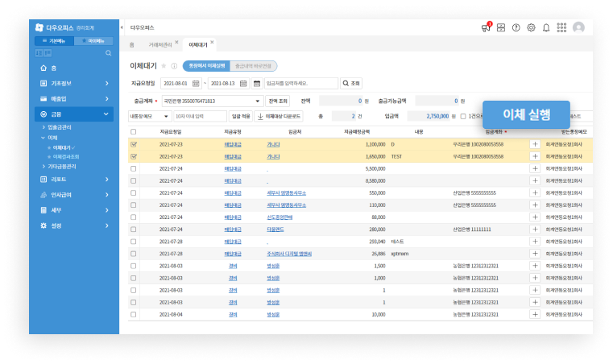Close the 이체대기 tab
This screenshot has height=364, width=613.
click(212, 42)
